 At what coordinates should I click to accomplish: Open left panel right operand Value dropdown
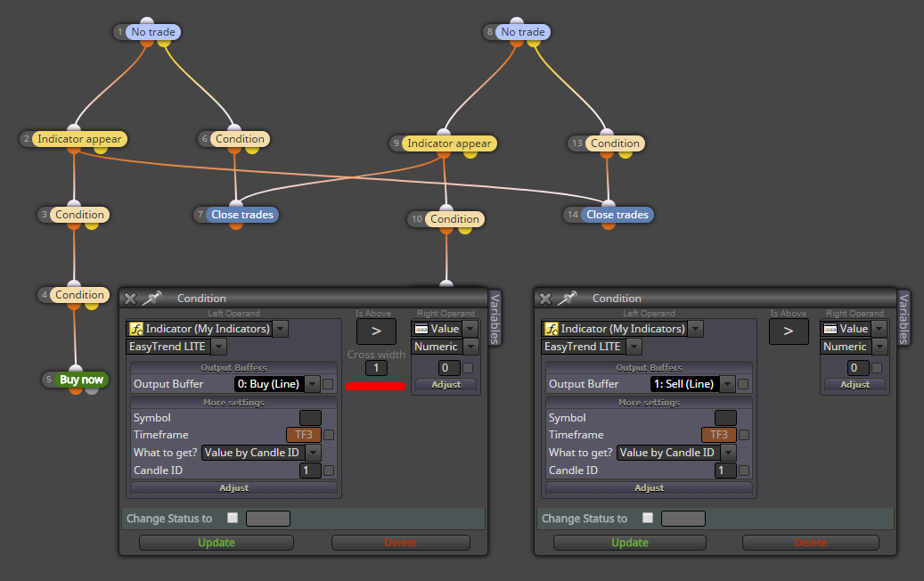[470, 329]
